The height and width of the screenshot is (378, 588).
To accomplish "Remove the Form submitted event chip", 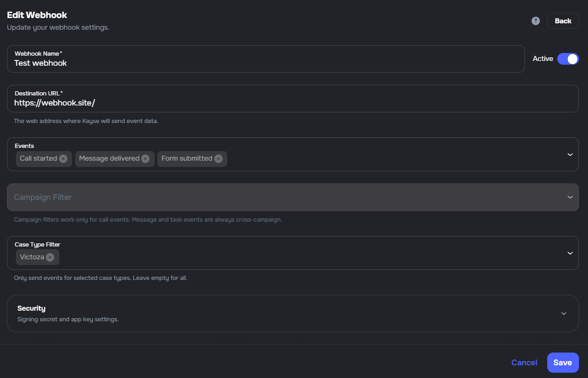I will (x=218, y=159).
